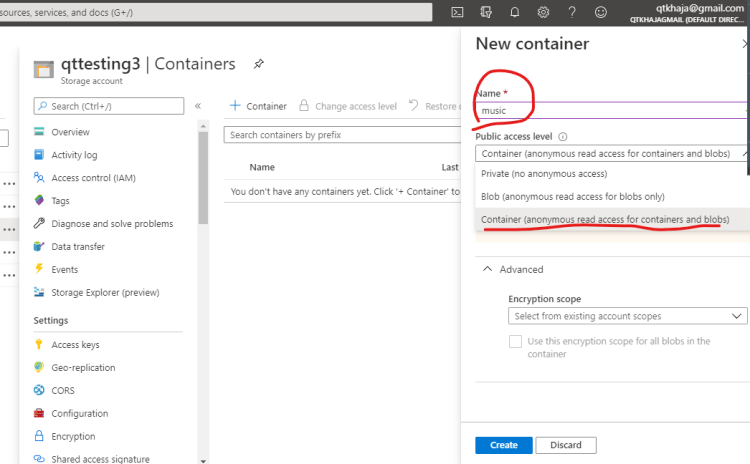Viewport: 750px width, 464px height.
Task: Focus Search containers by prefix field
Action: click(x=342, y=135)
